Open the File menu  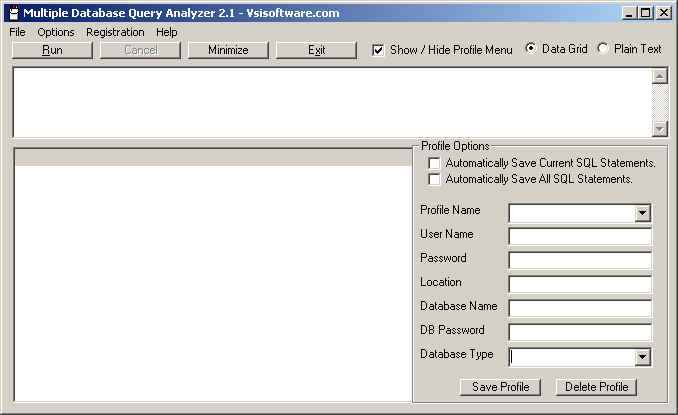(x=18, y=32)
